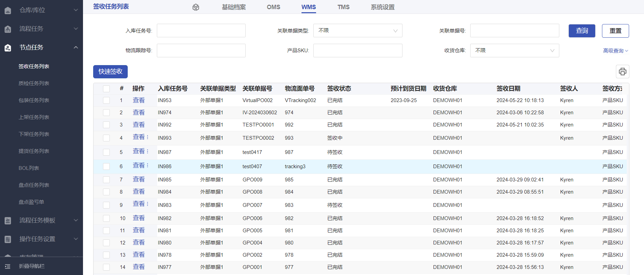This screenshot has width=644, height=275.
Task: Check the box for row IN984
Action: (x=106, y=192)
